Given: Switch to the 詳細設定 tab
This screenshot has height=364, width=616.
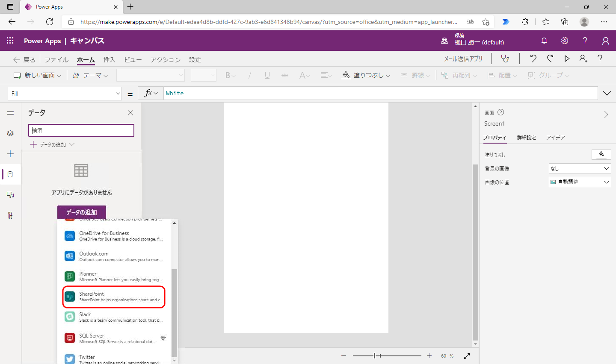Looking at the screenshot, I should click(526, 138).
